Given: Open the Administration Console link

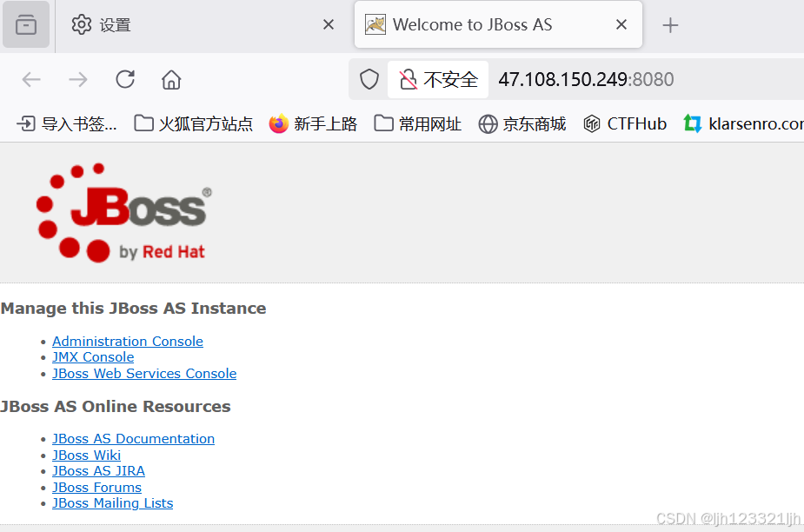Looking at the screenshot, I should click(128, 341).
